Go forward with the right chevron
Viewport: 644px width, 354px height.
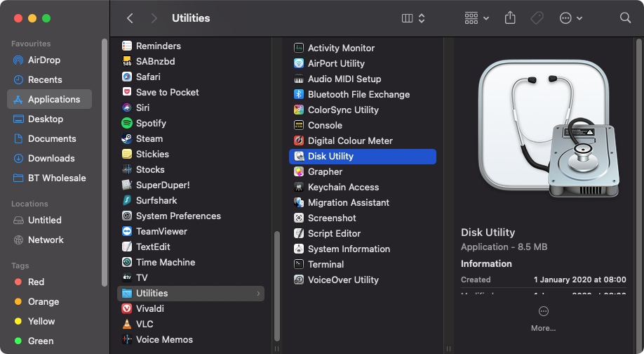[154, 18]
